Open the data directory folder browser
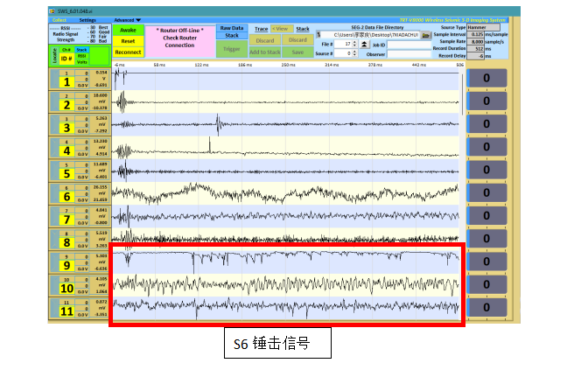 click(426, 35)
